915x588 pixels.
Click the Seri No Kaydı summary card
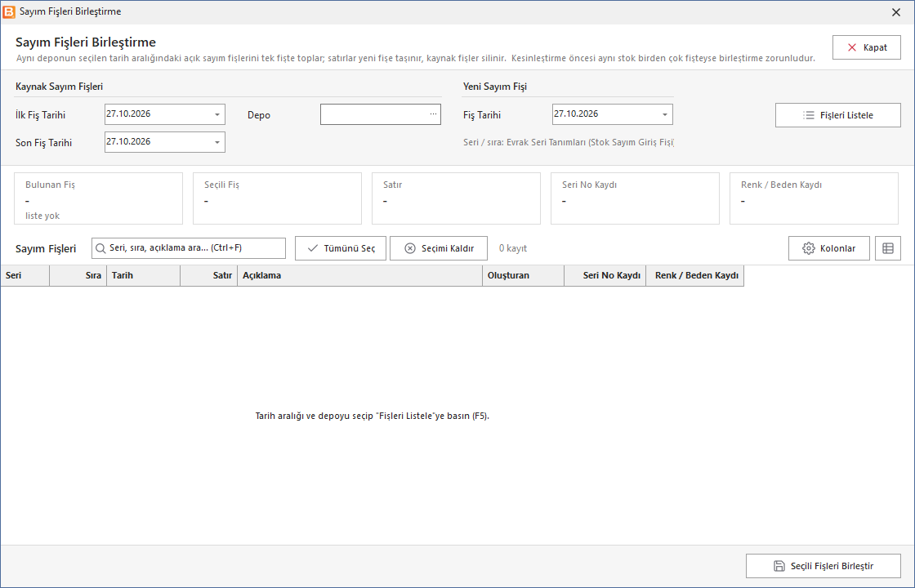click(635, 198)
